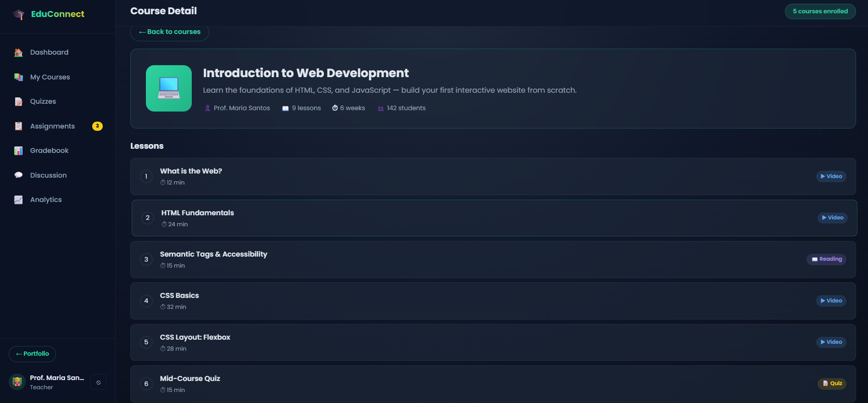868x403 pixels.
Task: Click Quiz tag on Mid-Course Quiz
Action: pyautogui.click(x=832, y=384)
